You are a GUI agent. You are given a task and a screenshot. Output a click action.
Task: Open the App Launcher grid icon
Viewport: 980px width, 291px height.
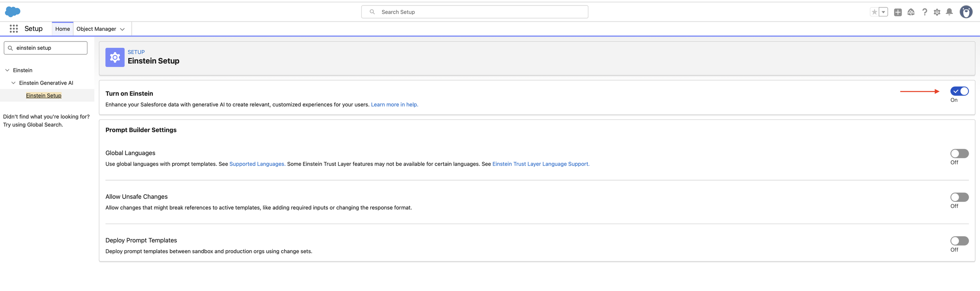(x=14, y=29)
